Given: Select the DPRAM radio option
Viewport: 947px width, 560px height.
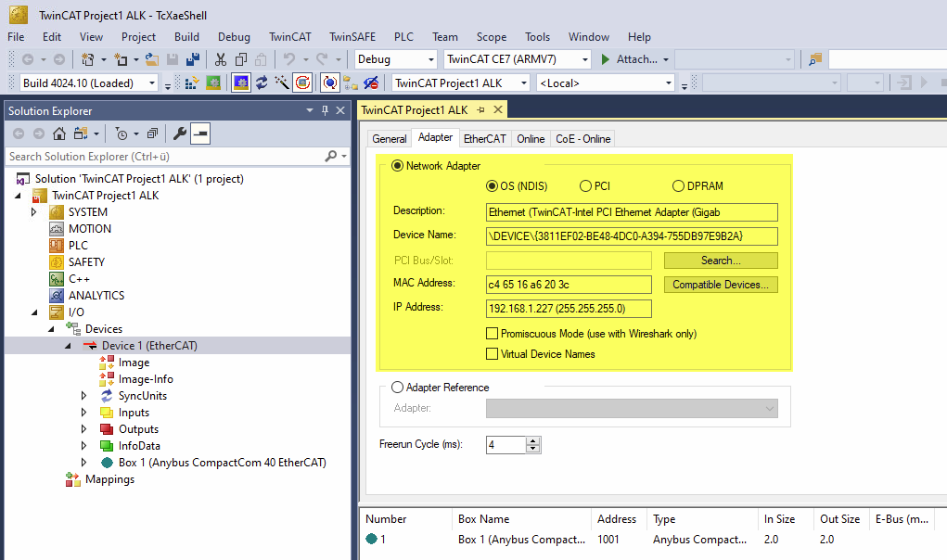Looking at the screenshot, I should 678,185.
